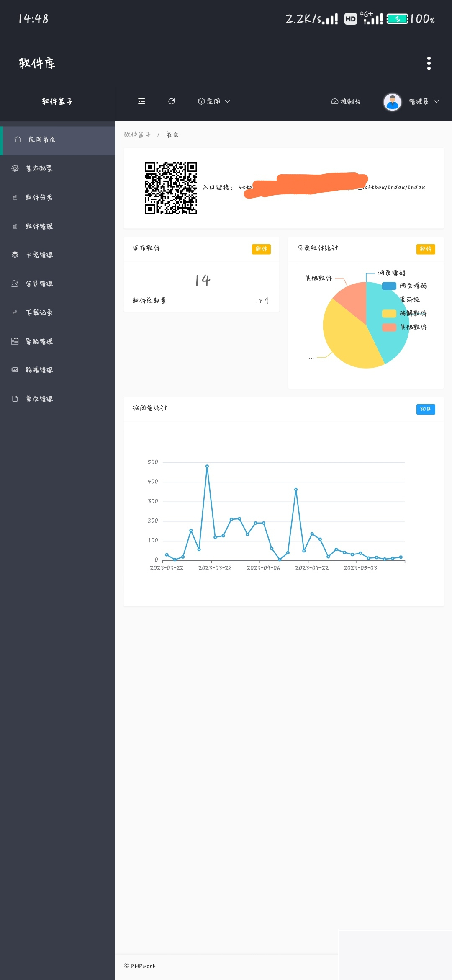Click the layers icon beside 卡密管理
Viewport: 452px width, 980px height.
point(15,255)
